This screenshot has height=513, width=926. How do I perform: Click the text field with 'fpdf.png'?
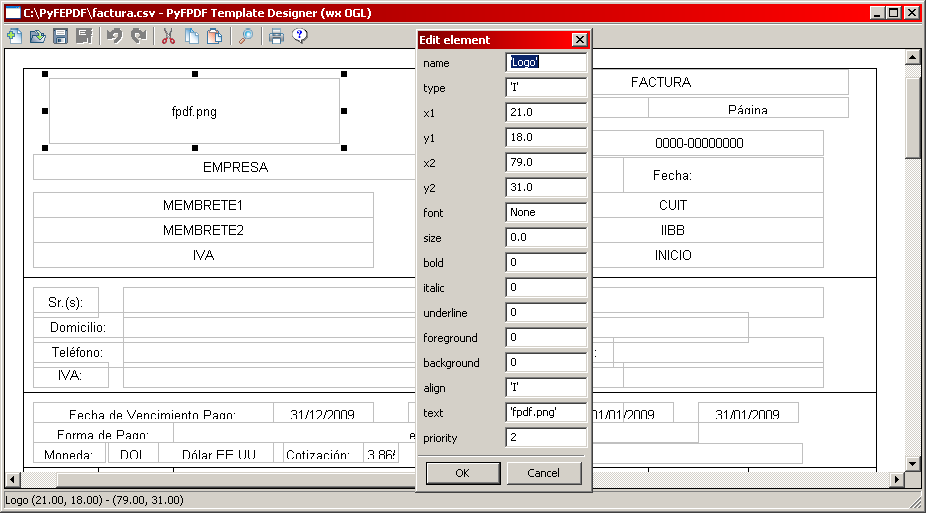546,412
